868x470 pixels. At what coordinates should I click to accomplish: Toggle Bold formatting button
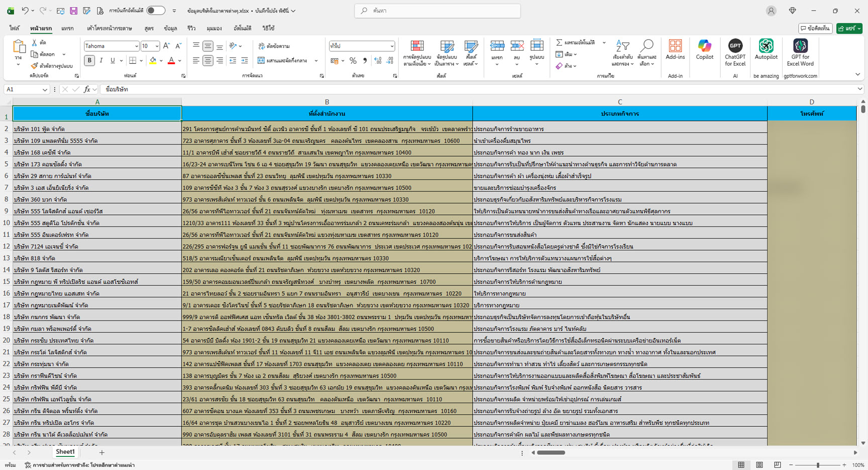coord(89,61)
